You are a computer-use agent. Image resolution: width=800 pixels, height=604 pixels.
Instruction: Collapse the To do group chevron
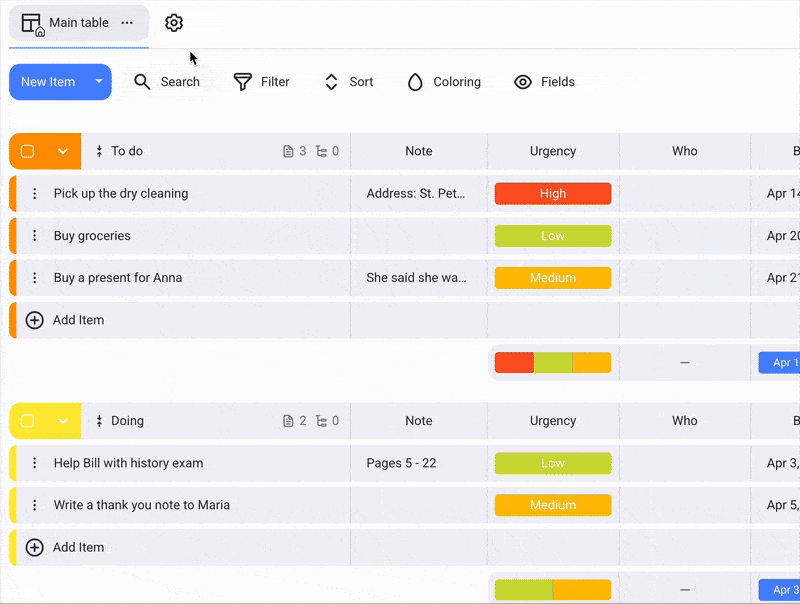point(63,152)
